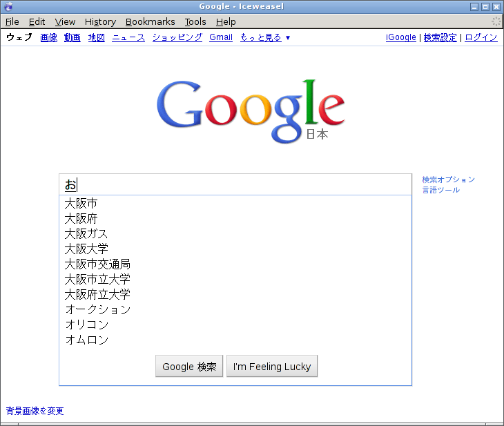Maximize the Iceweasel window
Viewport: 504px width, 426px height.
(485, 7)
